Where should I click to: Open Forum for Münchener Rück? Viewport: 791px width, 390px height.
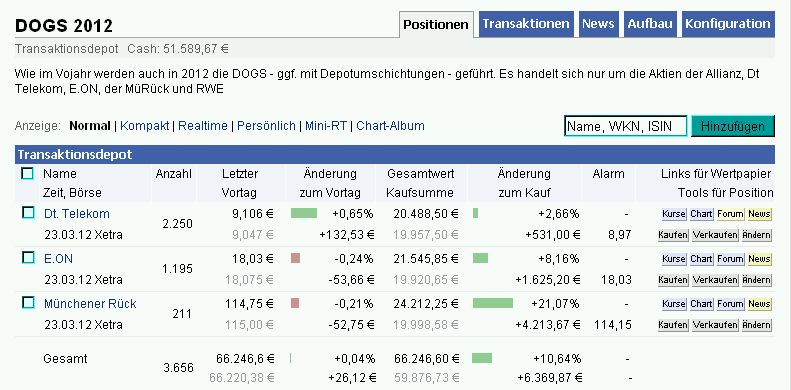(x=730, y=304)
